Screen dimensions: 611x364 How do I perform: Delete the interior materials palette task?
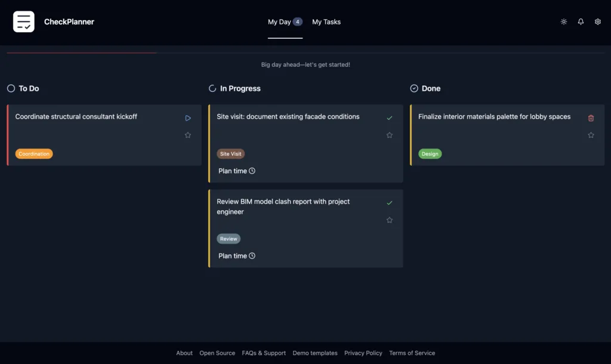click(x=591, y=118)
